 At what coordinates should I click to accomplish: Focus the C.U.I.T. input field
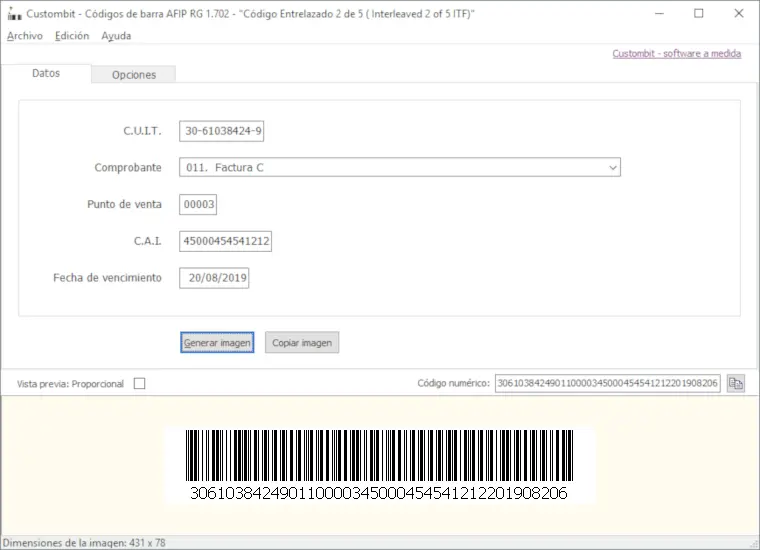coord(222,131)
